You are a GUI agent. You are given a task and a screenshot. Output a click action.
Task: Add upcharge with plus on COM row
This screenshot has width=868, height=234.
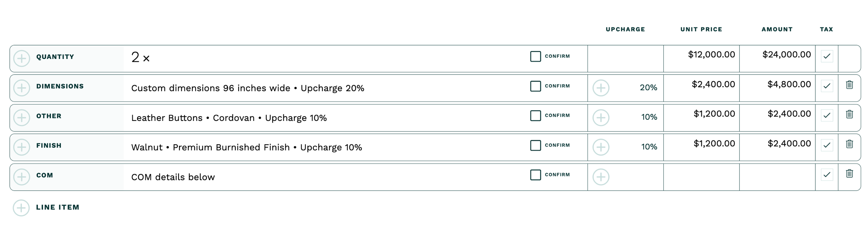[x=601, y=177]
